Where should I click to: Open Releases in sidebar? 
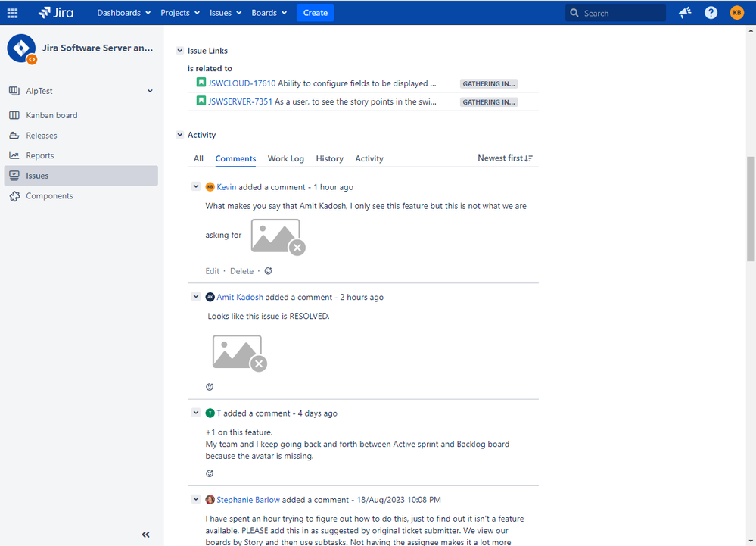pos(81,136)
